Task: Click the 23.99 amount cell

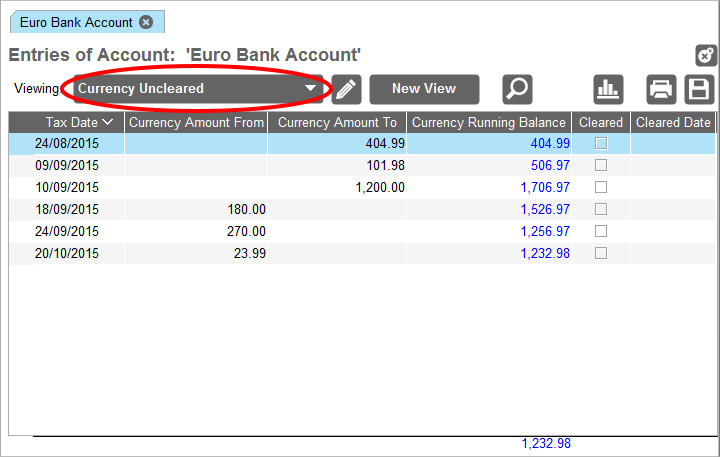Action: (x=196, y=254)
